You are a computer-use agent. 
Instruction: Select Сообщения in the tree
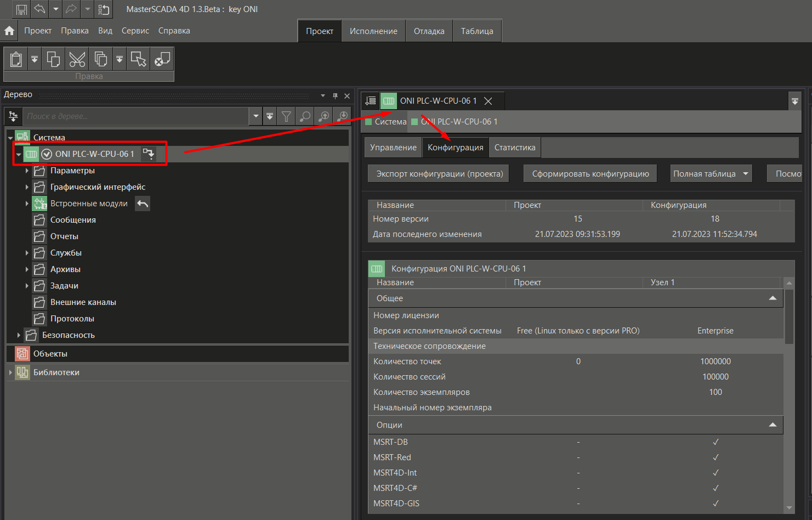73,220
